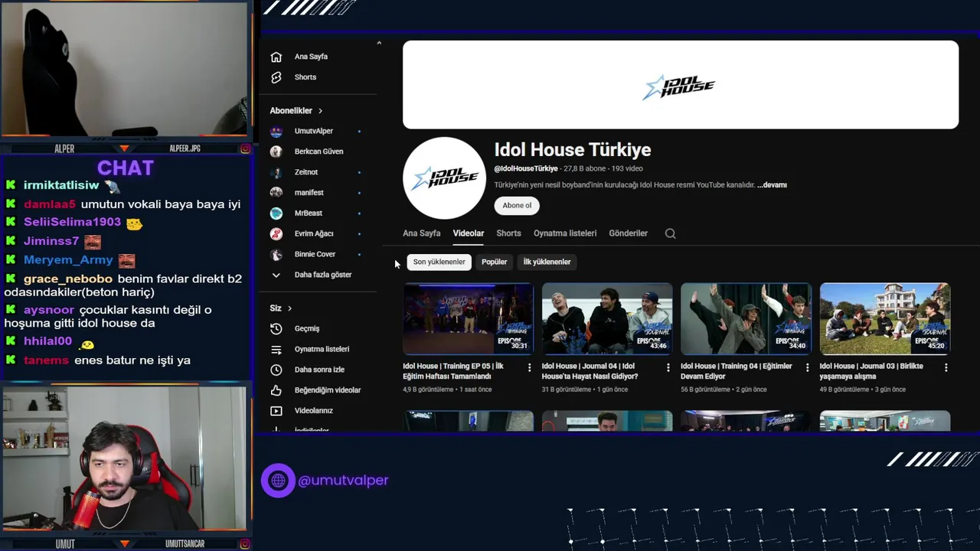Screen dimensions: 980x551
Task: Open Geçmiş history icon
Action: (276, 328)
